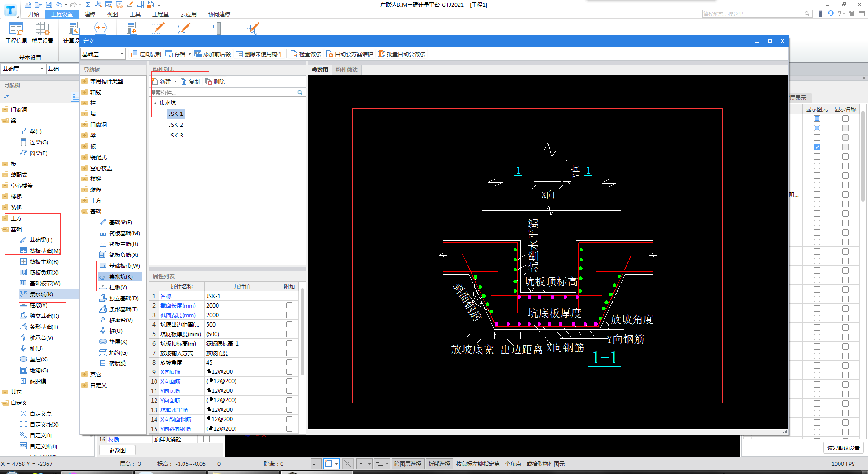The image size is (868, 474).
Task: Open 自动套方案维护
Action: point(349,54)
